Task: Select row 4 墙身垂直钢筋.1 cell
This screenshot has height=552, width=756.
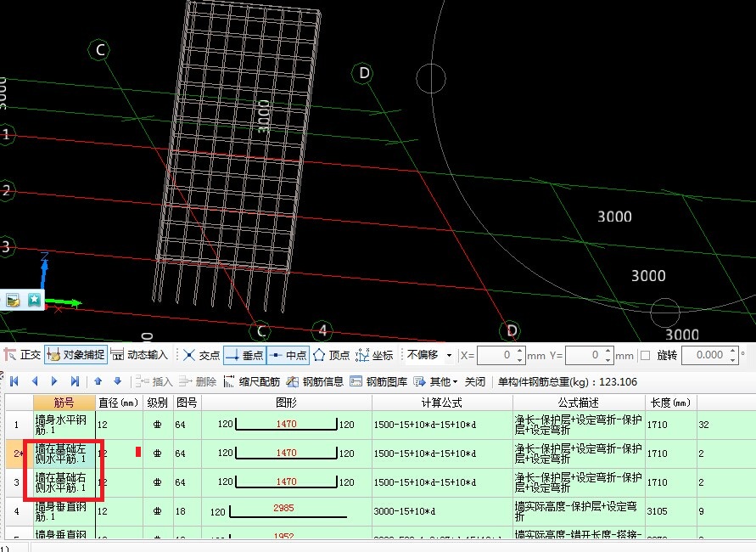Action: [64, 511]
